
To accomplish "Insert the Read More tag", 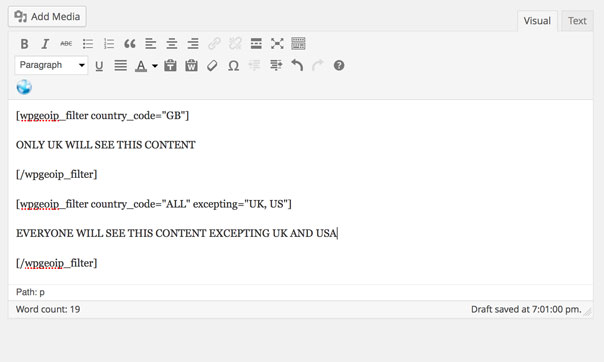I will point(256,44).
